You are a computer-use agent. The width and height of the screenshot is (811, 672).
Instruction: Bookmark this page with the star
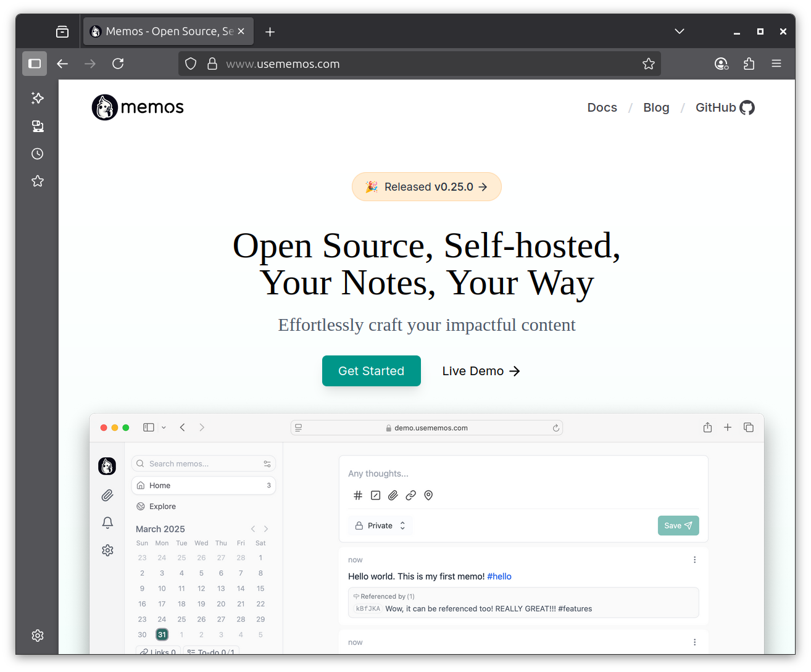click(x=648, y=64)
